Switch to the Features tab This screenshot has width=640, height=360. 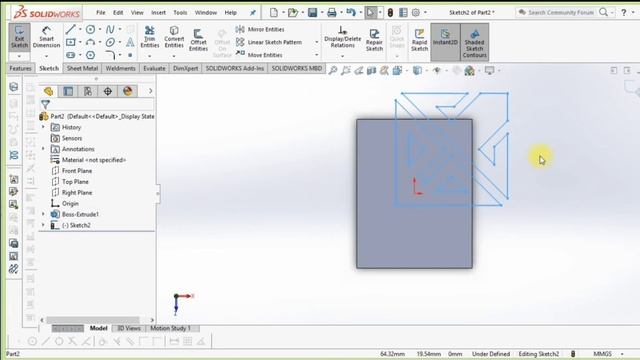(x=20, y=68)
